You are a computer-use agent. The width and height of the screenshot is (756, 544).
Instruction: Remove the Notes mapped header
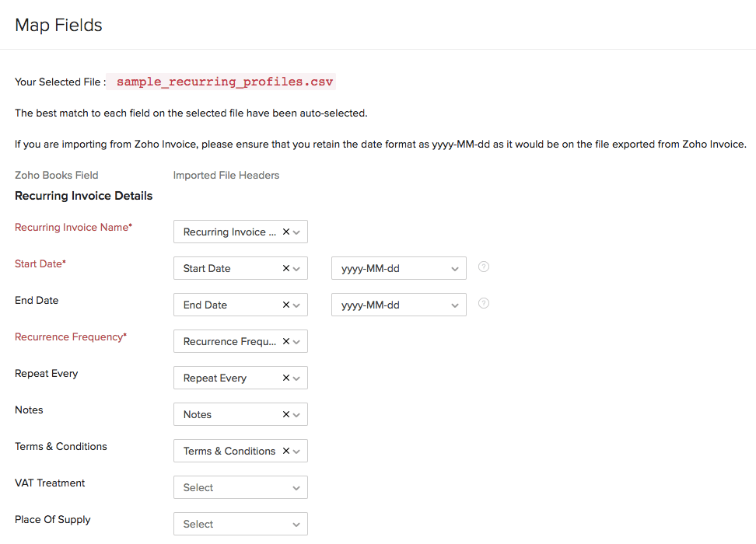tap(285, 414)
